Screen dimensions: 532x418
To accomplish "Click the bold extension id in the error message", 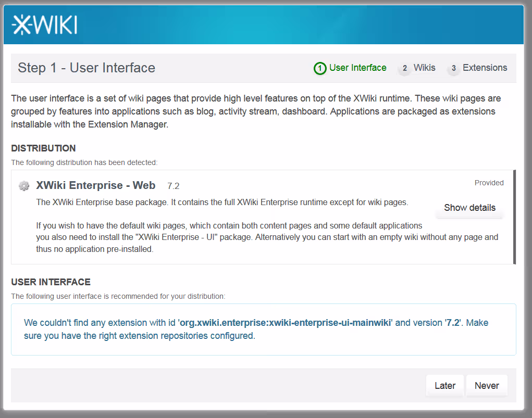I will (286, 323).
